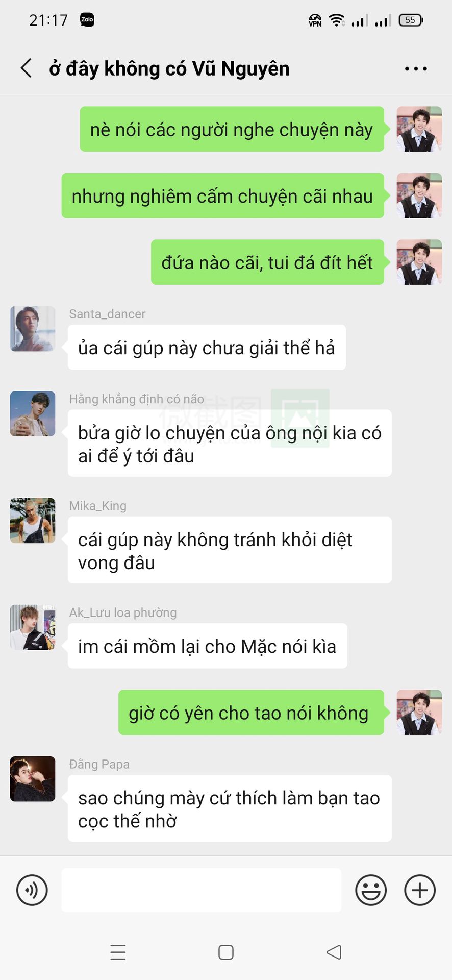Open Đằng Papa's profile avatar
Screen dimensions: 452x980
pos(33,779)
